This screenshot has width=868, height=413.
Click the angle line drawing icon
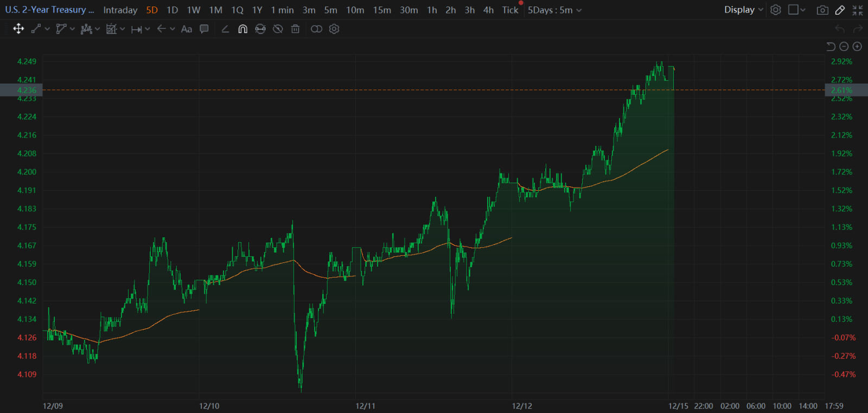(x=225, y=29)
